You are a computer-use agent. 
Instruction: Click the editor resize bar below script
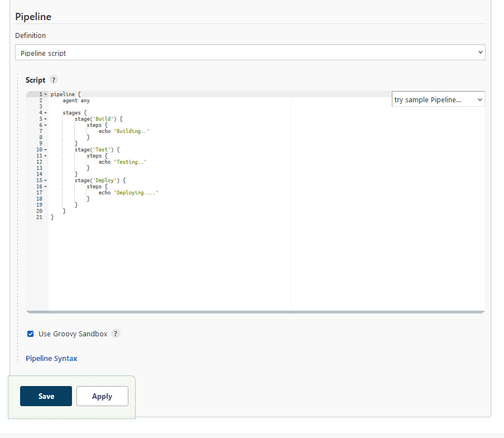pos(255,312)
